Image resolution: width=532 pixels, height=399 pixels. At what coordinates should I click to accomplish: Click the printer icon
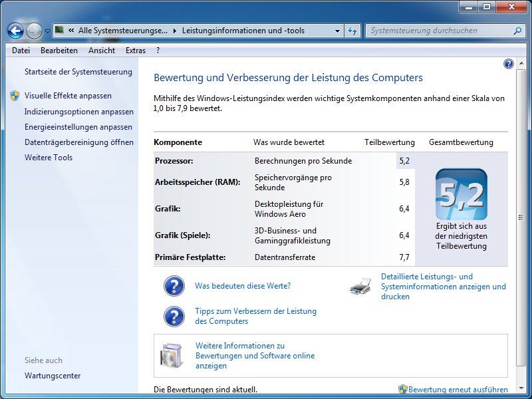[x=361, y=287]
